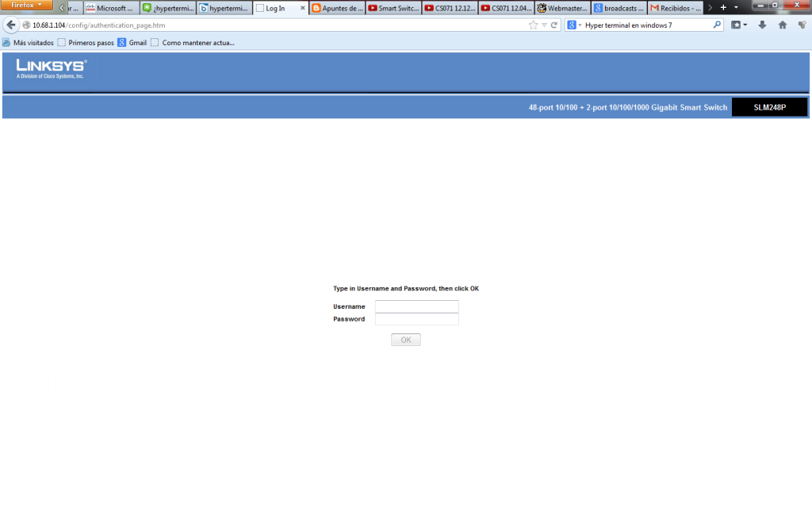Expand the bookmarks menu button dropdown
This screenshot has width=812, height=508.
(x=745, y=25)
